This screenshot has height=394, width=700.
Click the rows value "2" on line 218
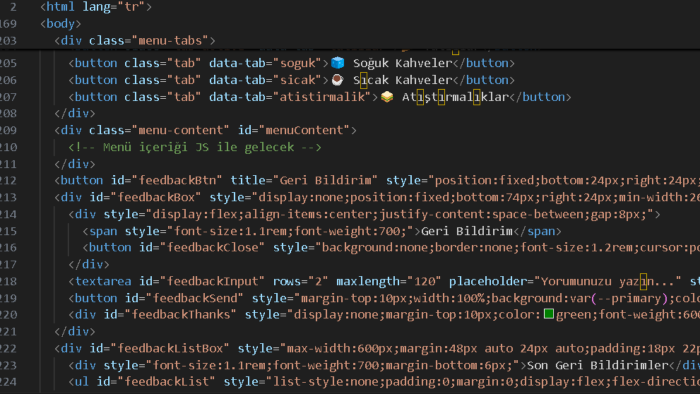pos(318,281)
